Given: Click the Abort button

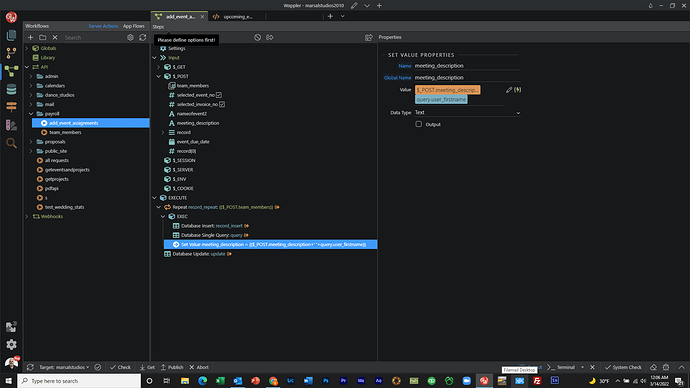Looking at the screenshot, I should coord(199,367).
